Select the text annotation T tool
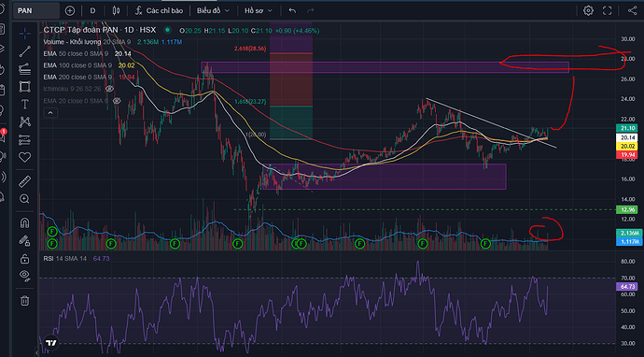Image resolution: width=644 pixels, height=357 pixels. pos(25,104)
